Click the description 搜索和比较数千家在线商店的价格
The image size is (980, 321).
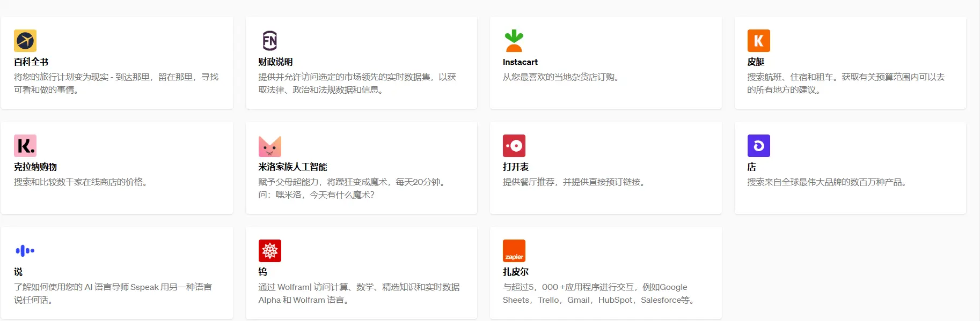click(82, 182)
